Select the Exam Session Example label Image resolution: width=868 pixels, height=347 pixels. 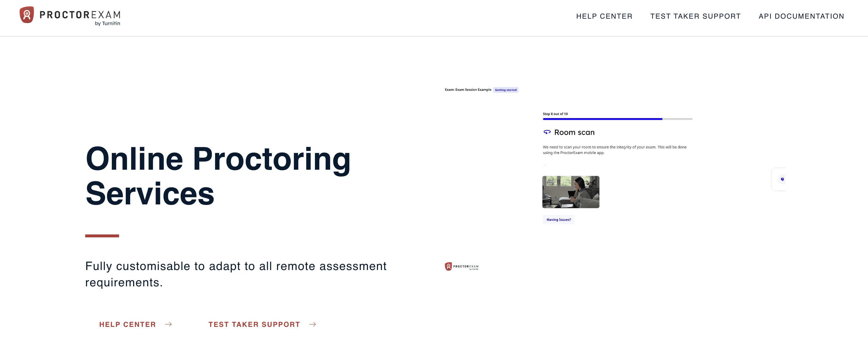coord(468,90)
